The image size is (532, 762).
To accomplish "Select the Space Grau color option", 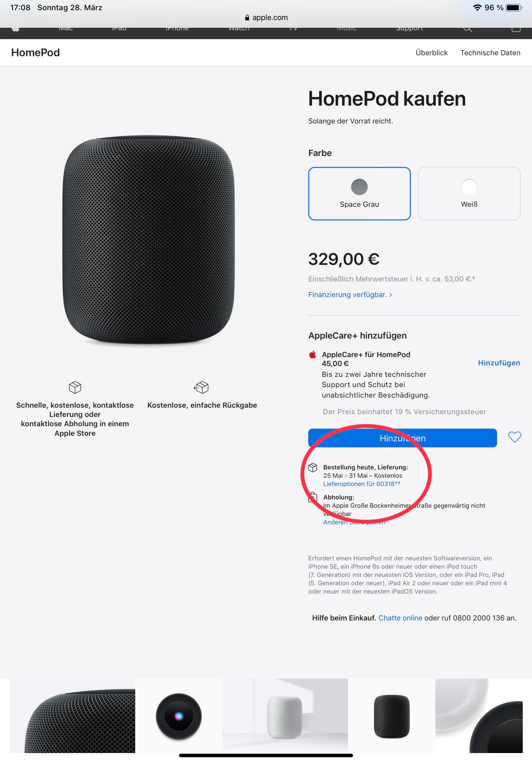I will pos(359,193).
